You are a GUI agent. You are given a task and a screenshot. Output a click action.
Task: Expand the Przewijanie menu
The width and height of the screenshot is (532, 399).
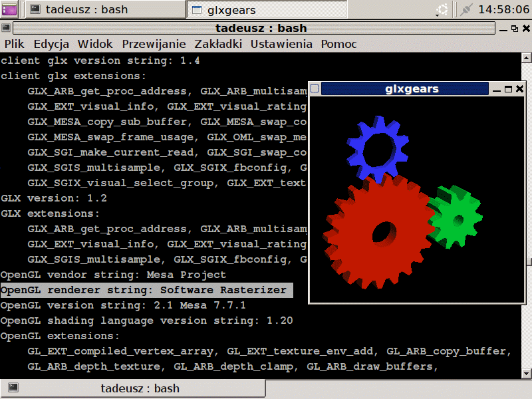pos(154,44)
